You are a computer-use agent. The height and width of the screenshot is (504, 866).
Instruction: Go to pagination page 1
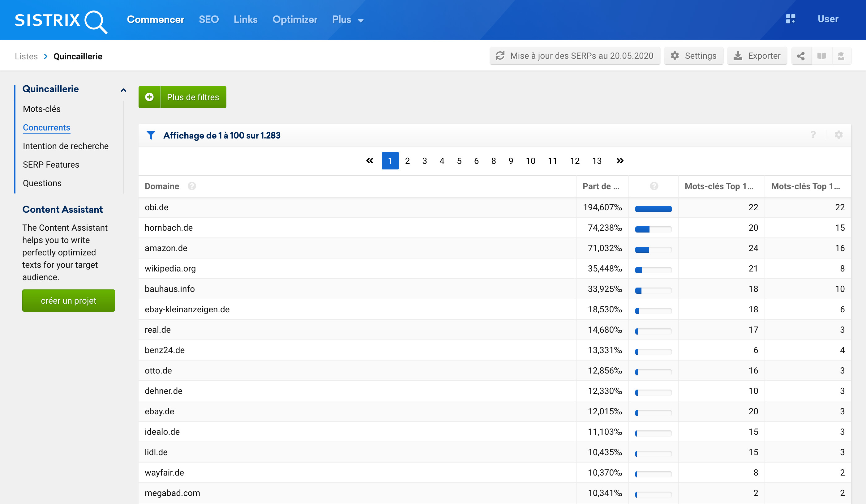[390, 161]
